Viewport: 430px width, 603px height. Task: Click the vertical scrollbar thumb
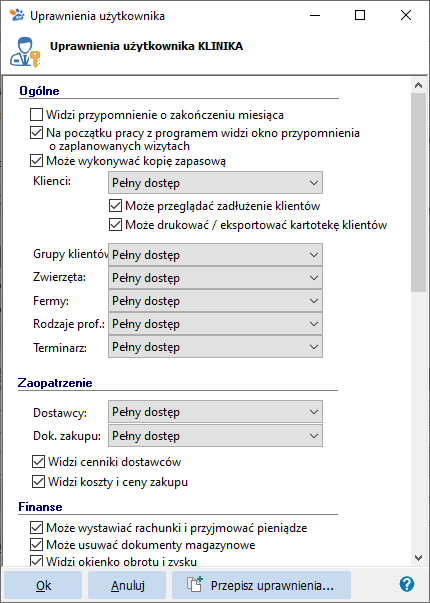pos(418,192)
